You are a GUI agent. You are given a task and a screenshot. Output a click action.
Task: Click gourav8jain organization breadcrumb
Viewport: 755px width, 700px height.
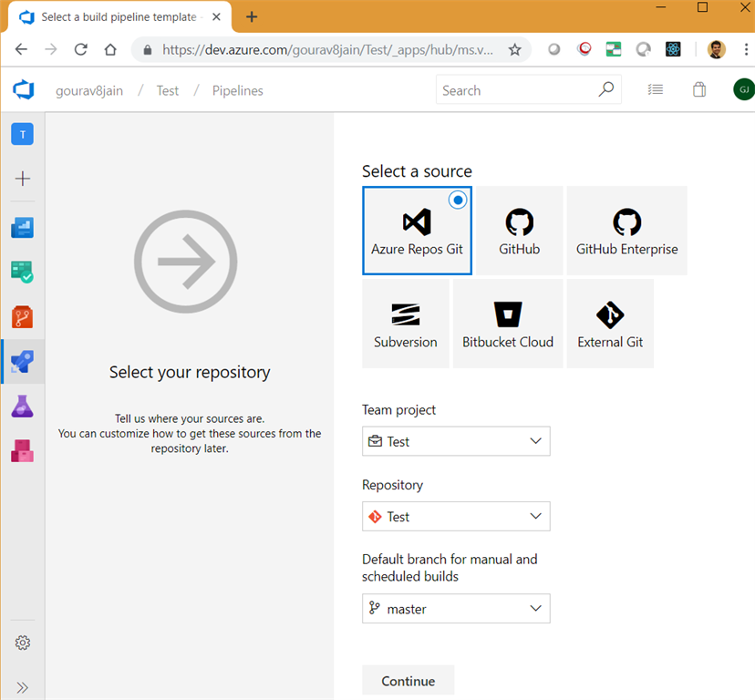(89, 90)
